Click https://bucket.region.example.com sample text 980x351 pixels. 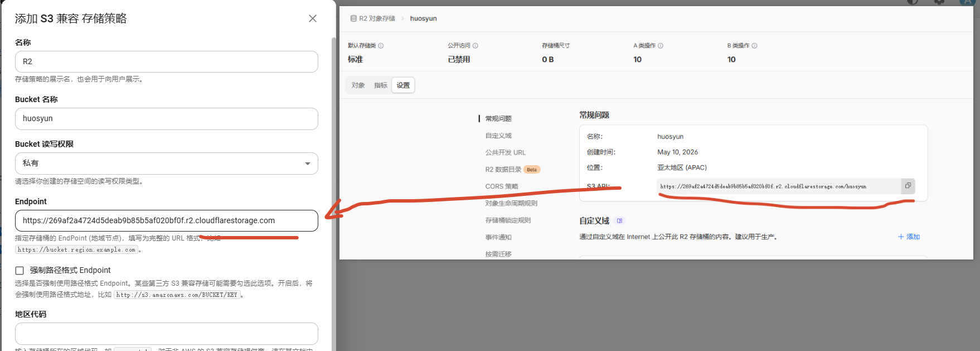pyautogui.click(x=76, y=250)
